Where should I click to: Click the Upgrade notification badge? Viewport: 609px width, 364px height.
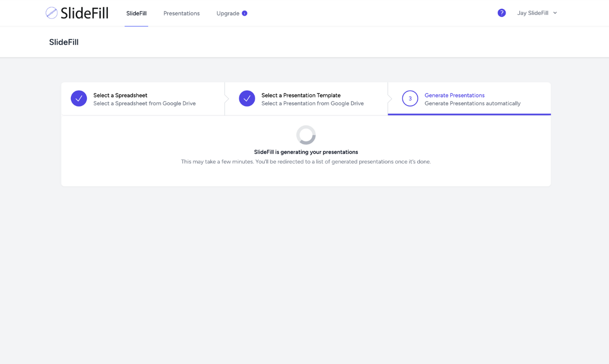click(x=245, y=13)
